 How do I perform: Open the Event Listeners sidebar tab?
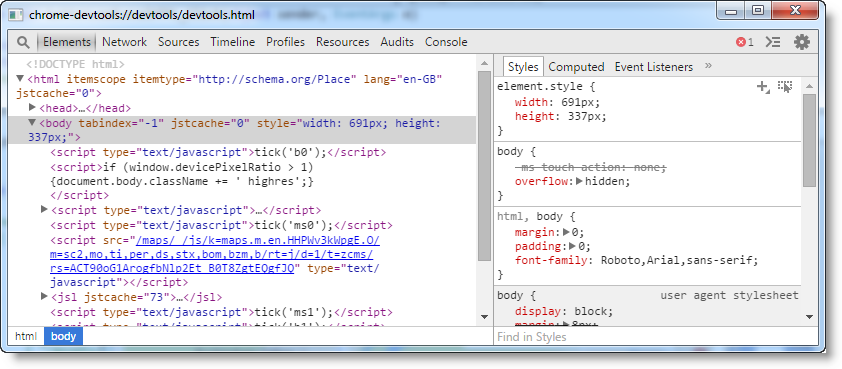[654, 67]
